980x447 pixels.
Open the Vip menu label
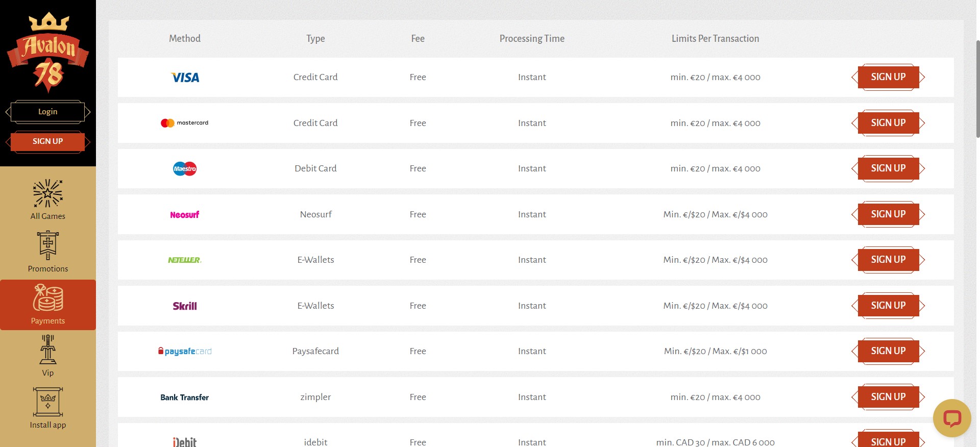[x=48, y=373]
